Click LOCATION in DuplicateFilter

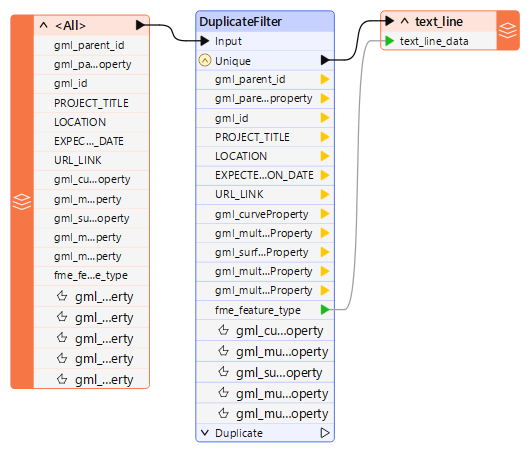(x=241, y=156)
